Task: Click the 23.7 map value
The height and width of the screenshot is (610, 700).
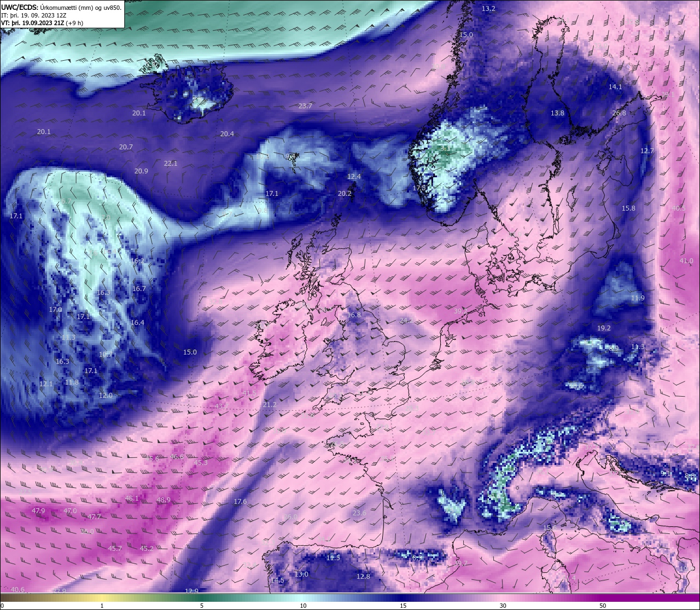Action: (x=305, y=106)
